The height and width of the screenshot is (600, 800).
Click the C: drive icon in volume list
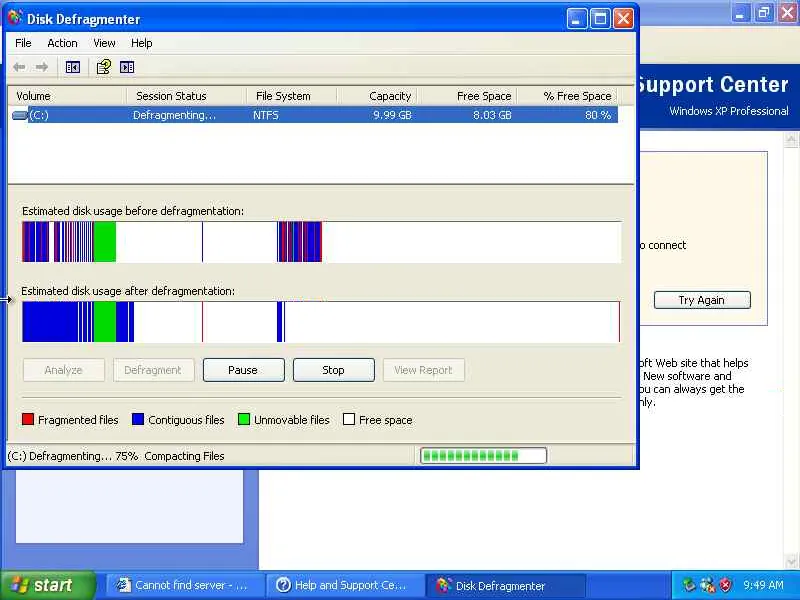pyautogui.click(x=19, y=115)
